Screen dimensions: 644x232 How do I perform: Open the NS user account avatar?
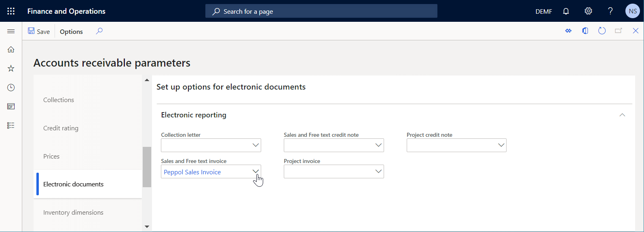[633, 11]
